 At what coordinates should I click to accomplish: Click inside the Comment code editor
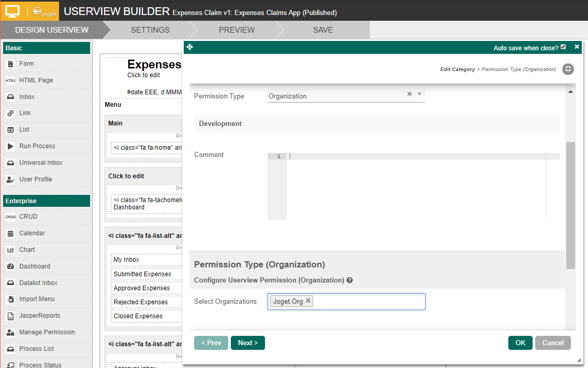coord(414,187)
